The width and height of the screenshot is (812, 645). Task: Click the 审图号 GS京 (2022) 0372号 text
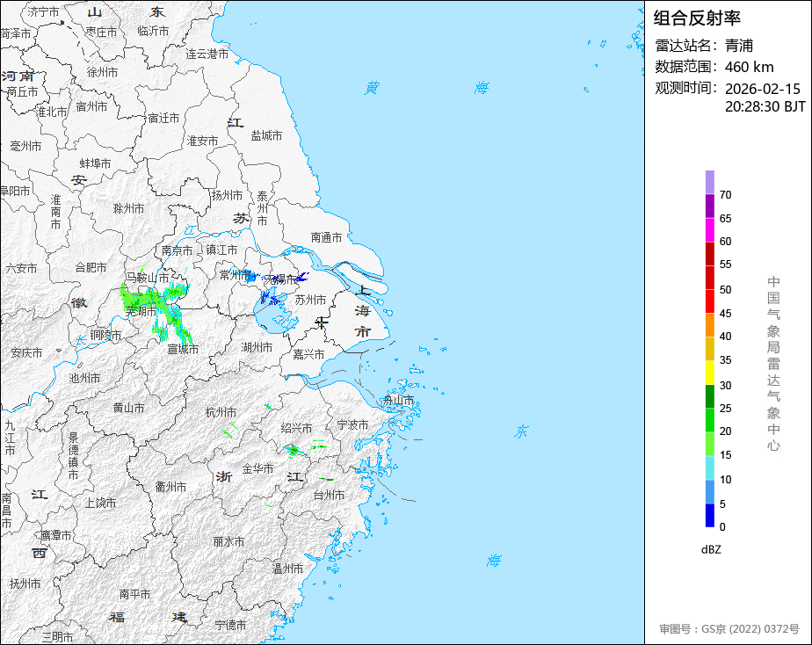[x=729, y=629]
